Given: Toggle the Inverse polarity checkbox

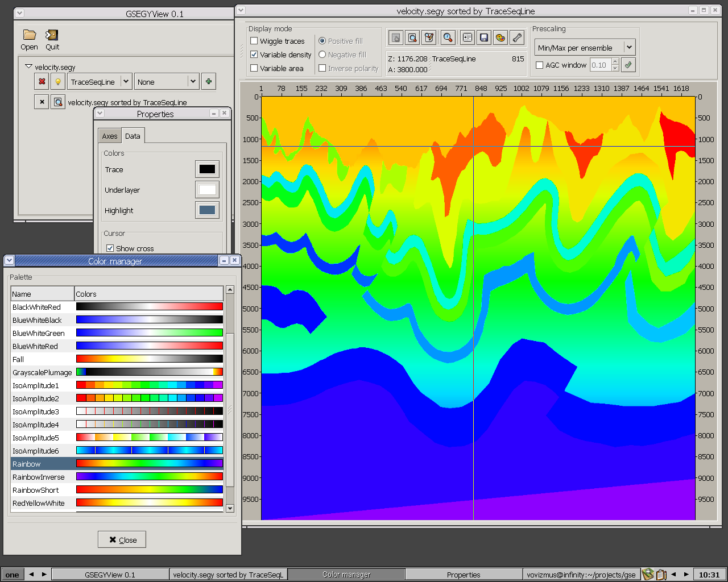Looking at the screenshot, I should 322,68.
